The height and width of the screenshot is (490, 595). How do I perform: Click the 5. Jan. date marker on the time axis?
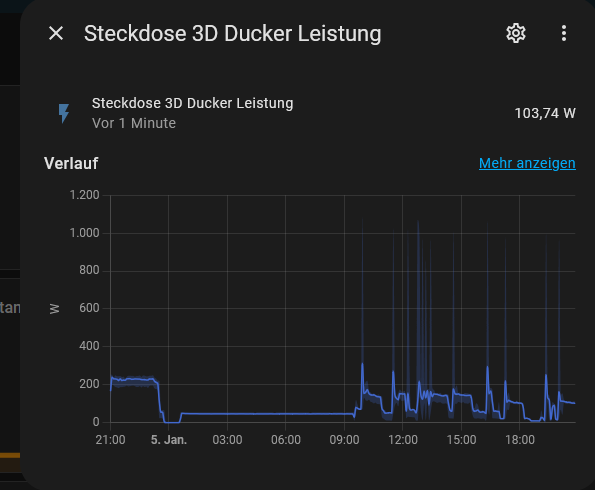(x=169, y=440)
